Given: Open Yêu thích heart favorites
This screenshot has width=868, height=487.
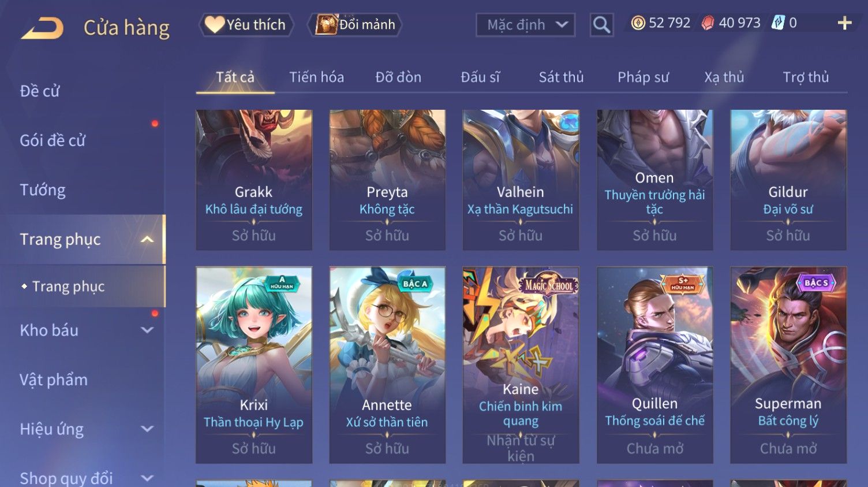Looking at the screenshot, I should 246,25.
